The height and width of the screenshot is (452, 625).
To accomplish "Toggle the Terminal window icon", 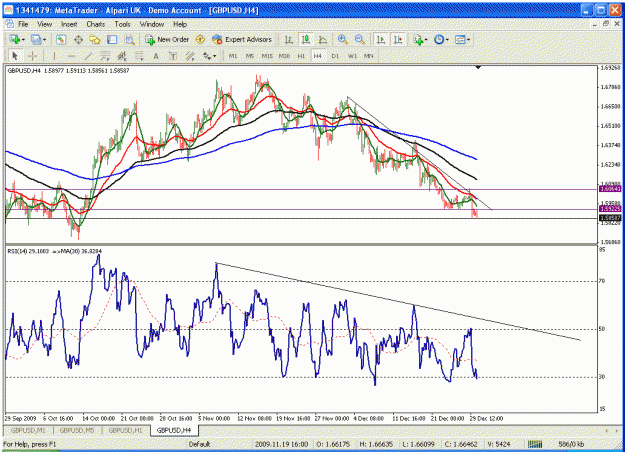I will (x=112, y=39).
